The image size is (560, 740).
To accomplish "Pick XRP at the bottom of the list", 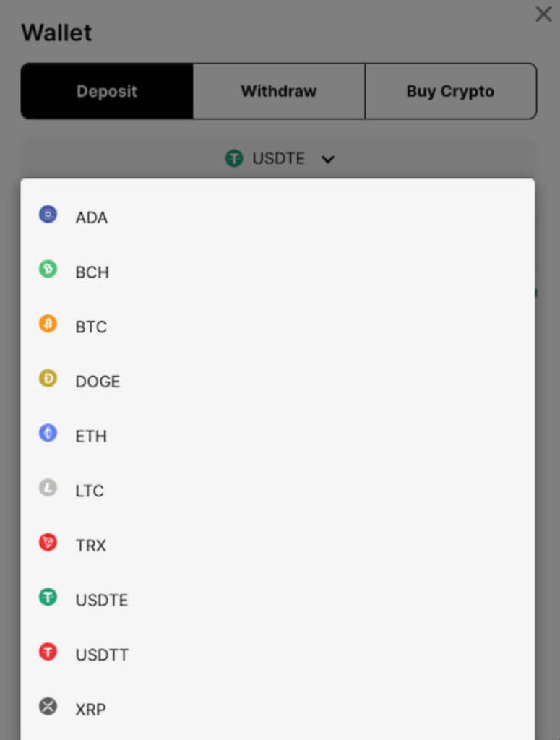I will 90,709.
